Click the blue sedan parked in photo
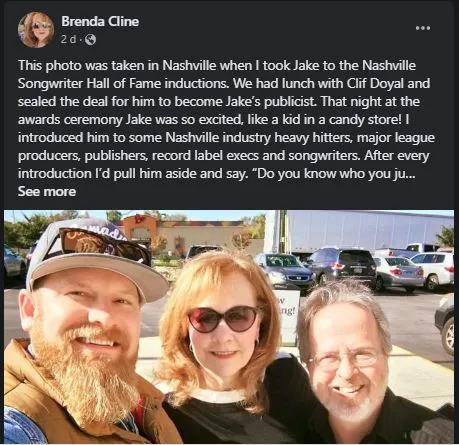459x445 pixels. [x=285, y=269]
